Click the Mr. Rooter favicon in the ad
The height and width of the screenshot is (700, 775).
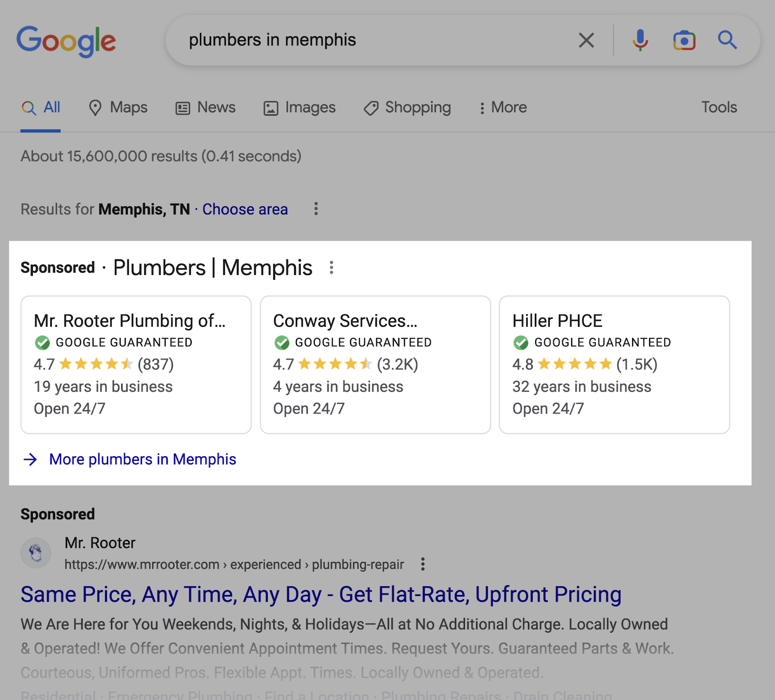35,552
